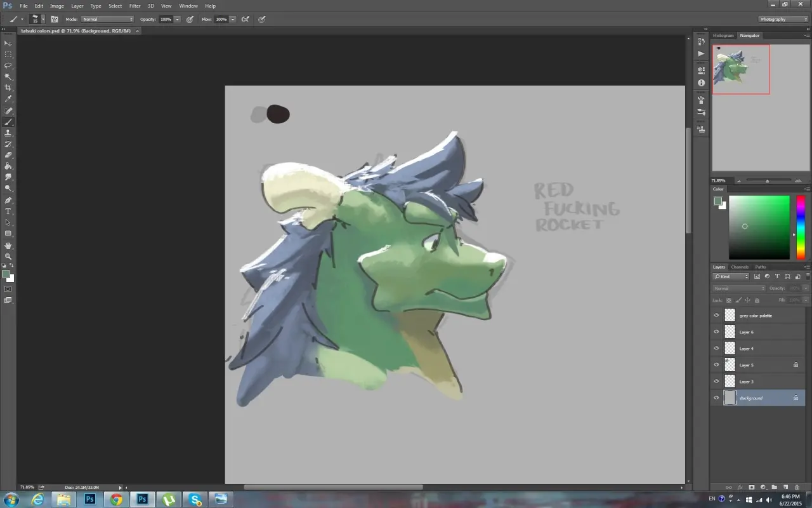Open the blending Mode dropdown in options bar
812x508 pixels.
[107, 19]
